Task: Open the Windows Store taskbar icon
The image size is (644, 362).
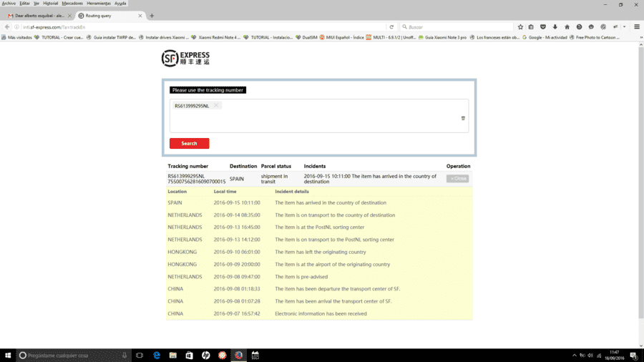Action: pos(190,356)
